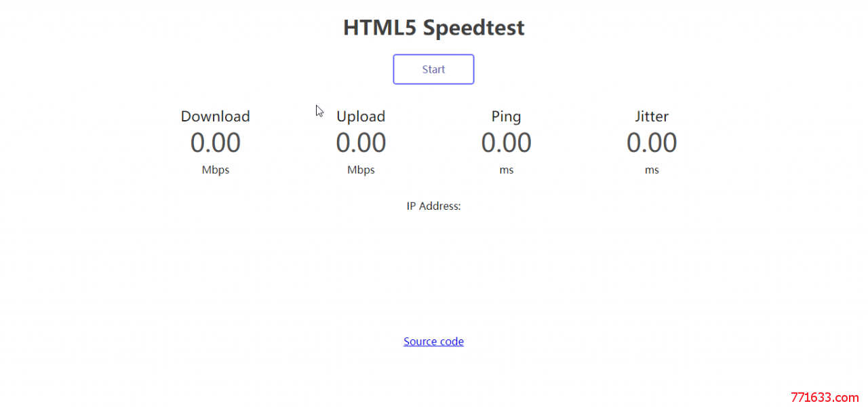The width and height of the screenshot is (868, 410).
Task: Click the ms unit under Ping
Action: pyautogui.click(x=507, y=170)
